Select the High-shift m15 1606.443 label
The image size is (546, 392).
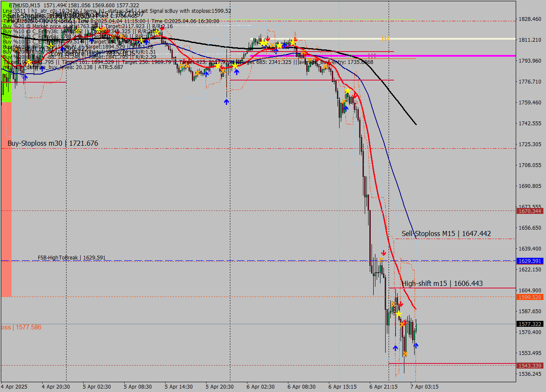point(442,283)
